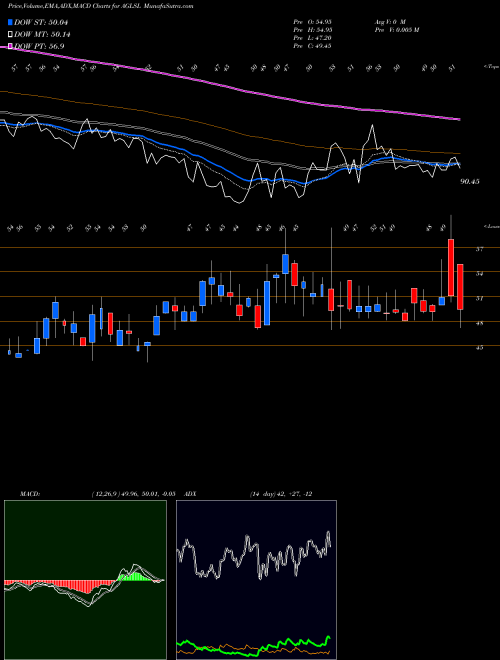500x660 pixels.
Task: Click the tallest red candlestick at the far right
Action: tap(451, 268)
